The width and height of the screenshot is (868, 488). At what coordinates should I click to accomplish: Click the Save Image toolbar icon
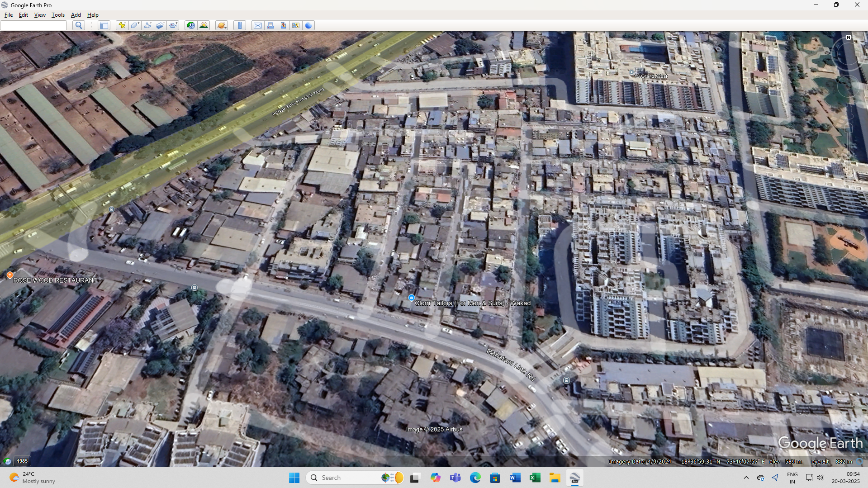pyautogui.click(x=296, y=25)
